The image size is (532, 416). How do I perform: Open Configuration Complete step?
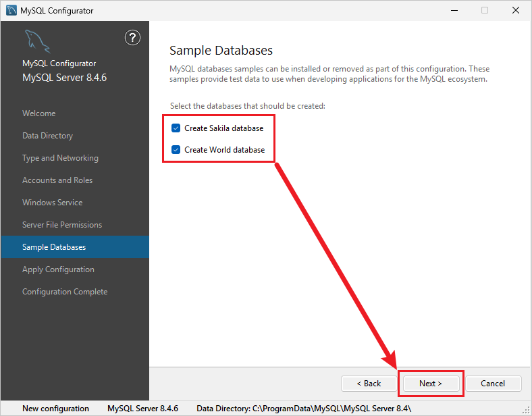coord(65,292)
